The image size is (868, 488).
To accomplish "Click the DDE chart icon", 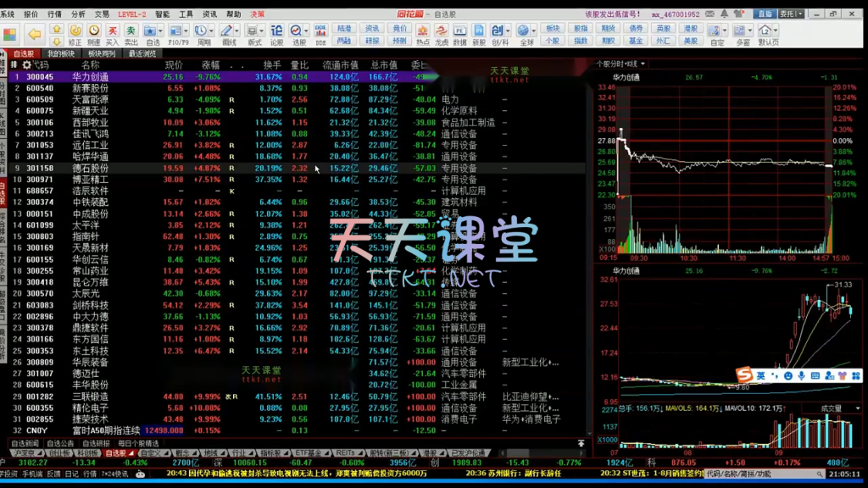I will point(320,34).
